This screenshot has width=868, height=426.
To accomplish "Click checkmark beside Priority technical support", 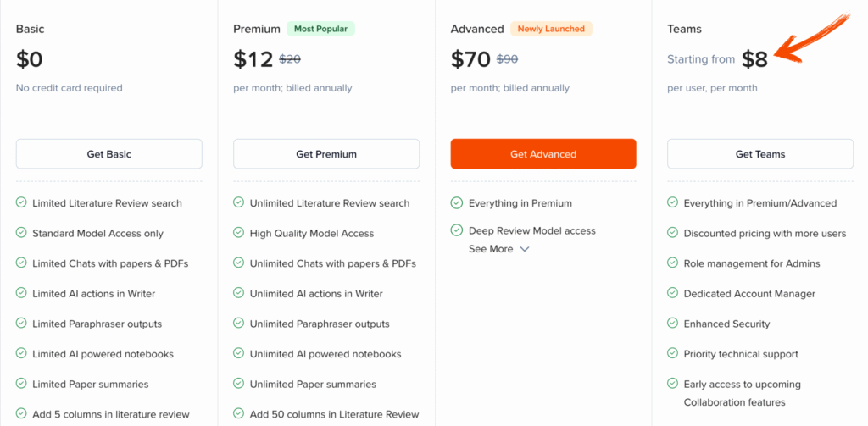I will 673,354.
